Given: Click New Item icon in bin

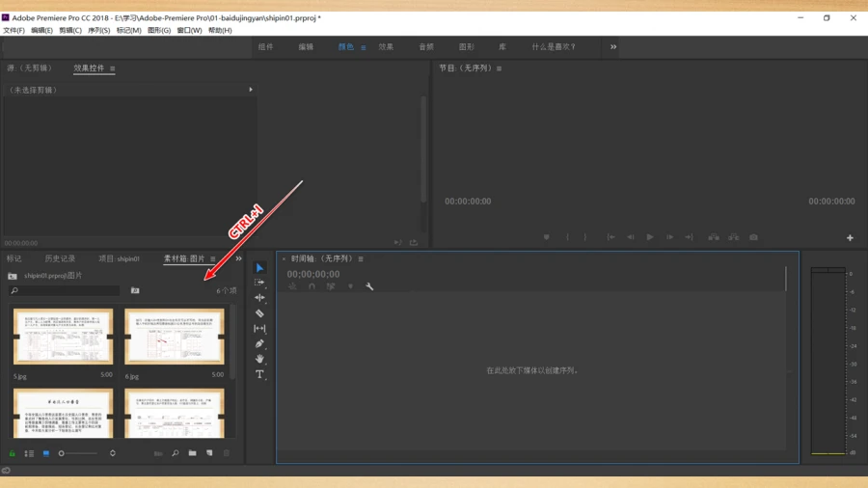Looking at the screenshot, I should pyautogui.click(x=209, y=453).
